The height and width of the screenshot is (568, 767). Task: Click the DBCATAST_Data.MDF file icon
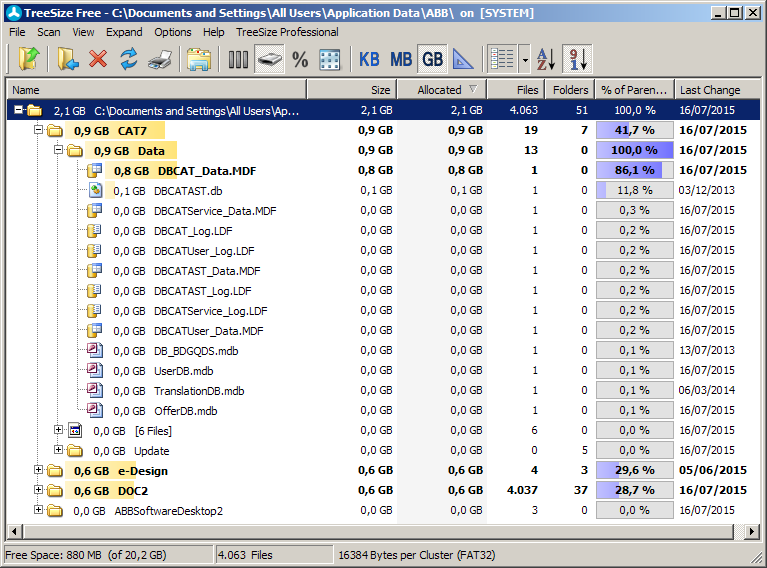[94, 271]
